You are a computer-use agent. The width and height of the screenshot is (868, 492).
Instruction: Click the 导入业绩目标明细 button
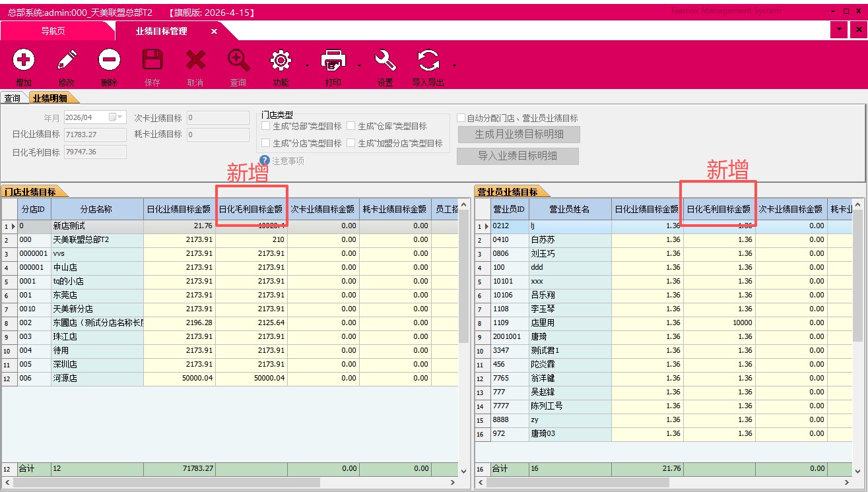(517, 156)
